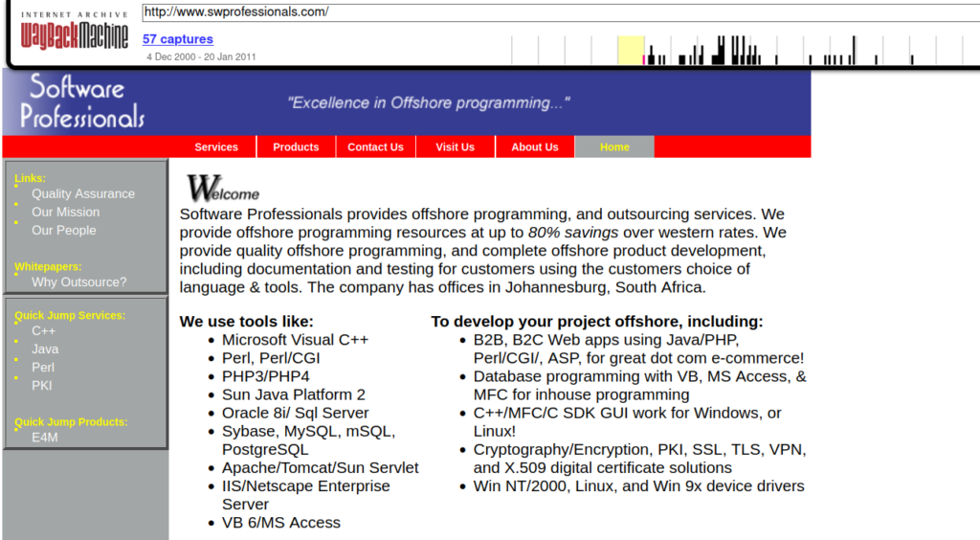Click the "B2B, B2C Web apps" bullet
The image size is (980, 540).
pos(638,349)
